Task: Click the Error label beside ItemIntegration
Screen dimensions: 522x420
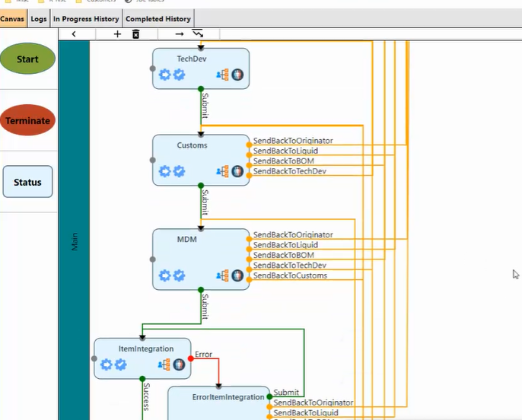Action: tap(203, 355)
